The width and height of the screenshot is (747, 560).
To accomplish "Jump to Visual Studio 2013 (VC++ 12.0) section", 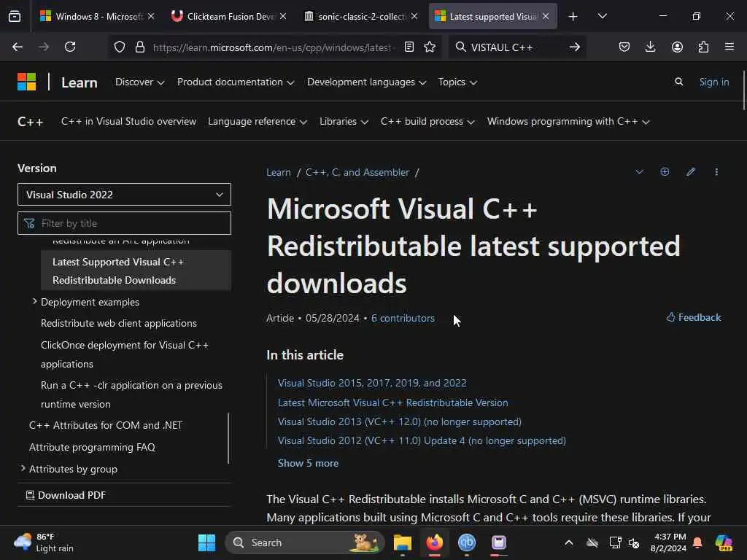I will (399, 421).
